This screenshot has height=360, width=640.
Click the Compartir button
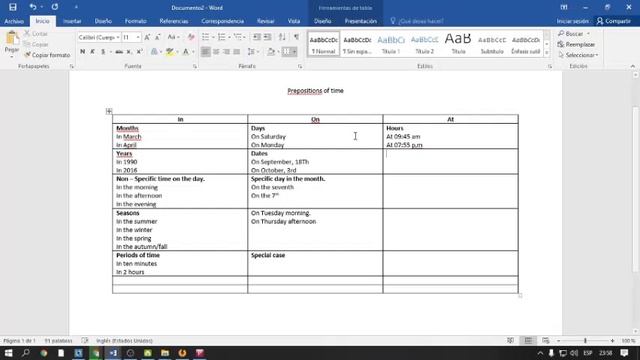tap(614, 21)
